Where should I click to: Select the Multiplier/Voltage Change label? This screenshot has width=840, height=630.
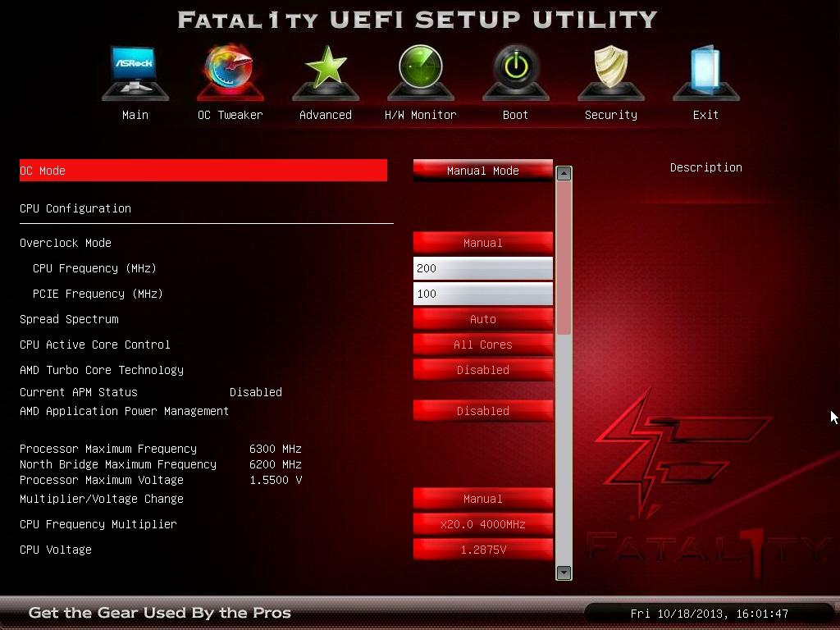102,499
